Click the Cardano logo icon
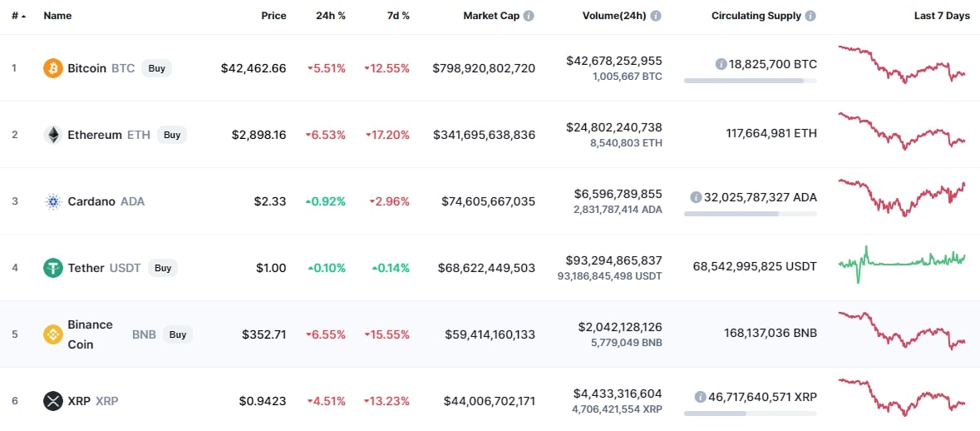980x431 pixels. pyautogui.click(x=53, y=201)
